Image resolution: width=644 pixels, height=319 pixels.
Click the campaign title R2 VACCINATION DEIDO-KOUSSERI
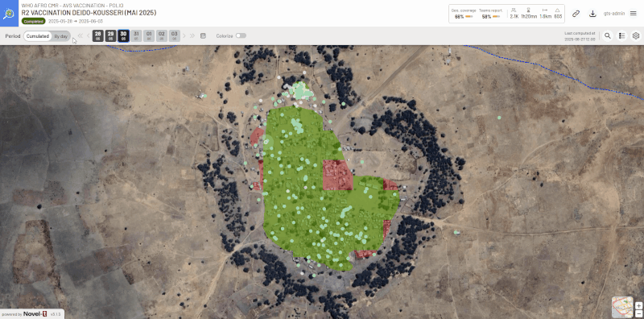pyautogui.click(x=89, y=13)
